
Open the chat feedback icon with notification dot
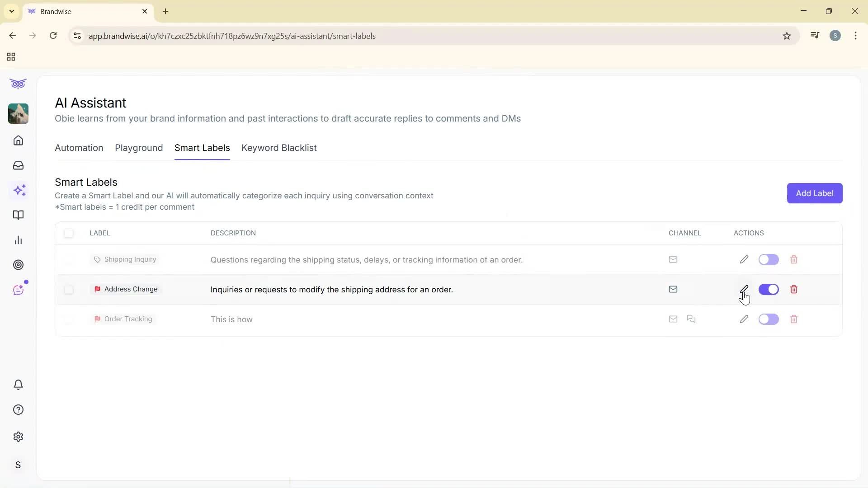(19, 289)
